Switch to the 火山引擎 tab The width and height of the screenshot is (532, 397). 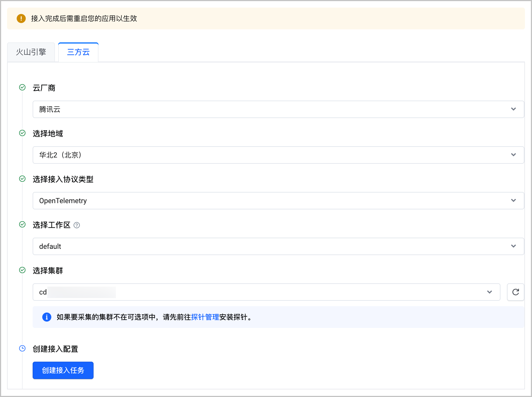pyautogui.click(x=31, y=52)
